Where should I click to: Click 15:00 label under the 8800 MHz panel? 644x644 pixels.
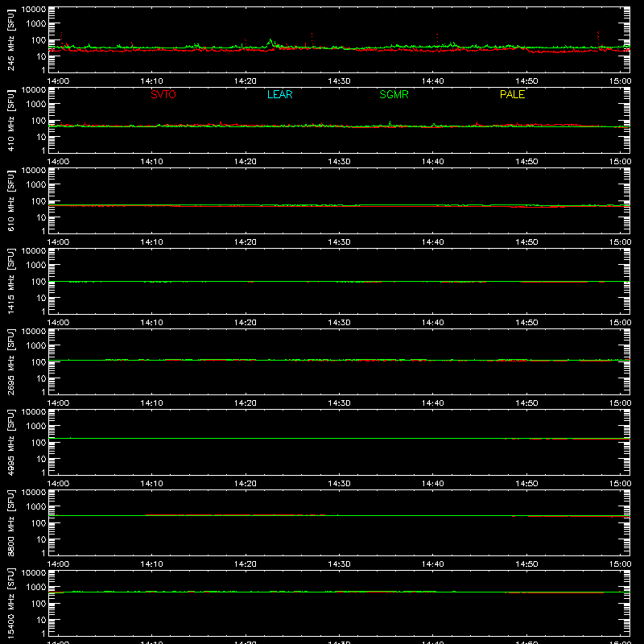coord(620,564)
